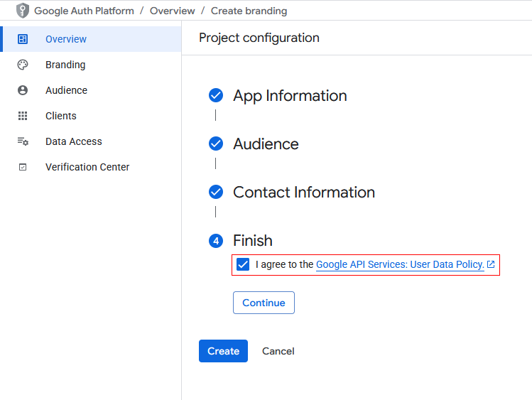Click the Overview breadcrumb link
Viewport: 532px width, 400px height.
[172, 11]
